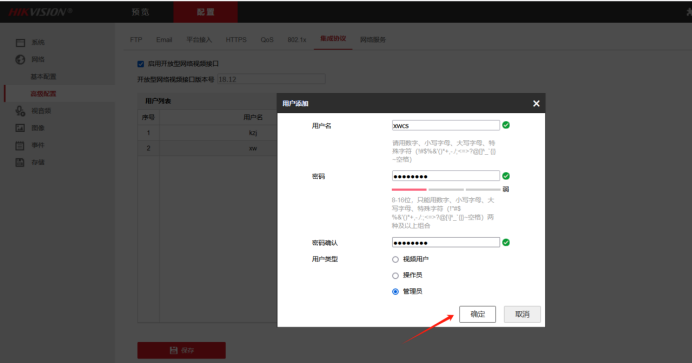Image resolution: width=692 pixels, height=363 pixels.
Task: Switch to the 集成协议 tab
Action: pyautogui.click(x=333, y=39)
